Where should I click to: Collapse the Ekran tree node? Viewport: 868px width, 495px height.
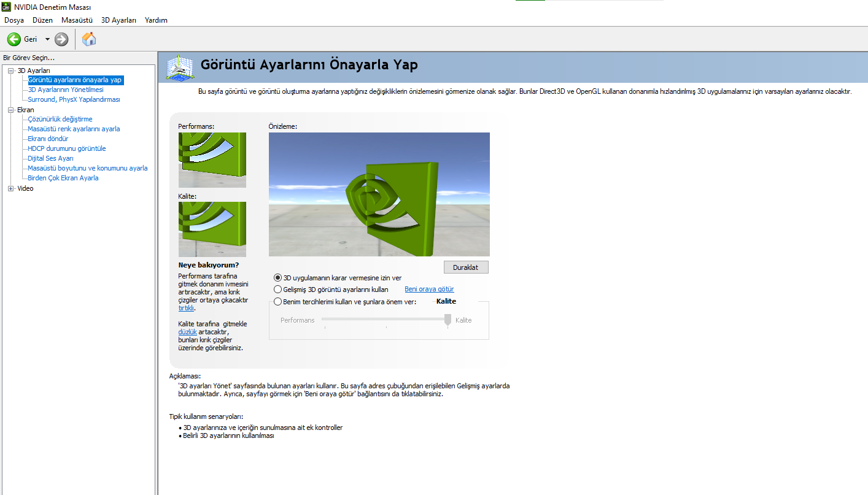pyautogui.click(x=10, y=110)
